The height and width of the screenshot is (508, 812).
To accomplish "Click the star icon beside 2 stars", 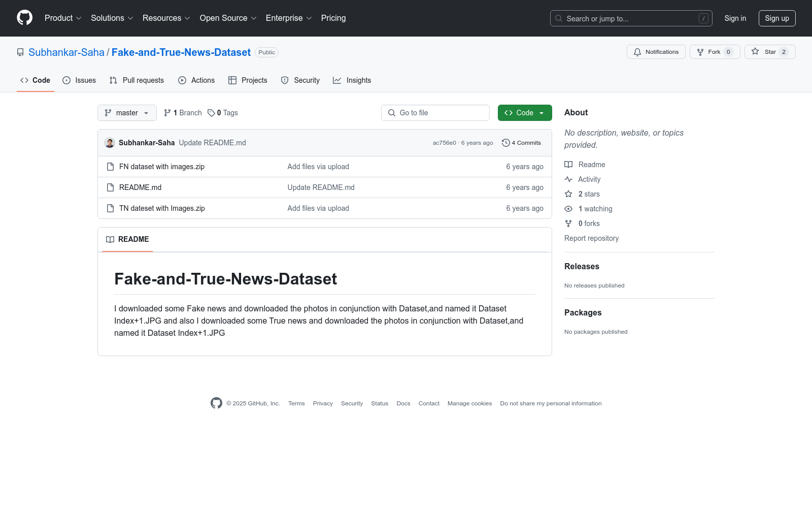I will tap(568, 194).
